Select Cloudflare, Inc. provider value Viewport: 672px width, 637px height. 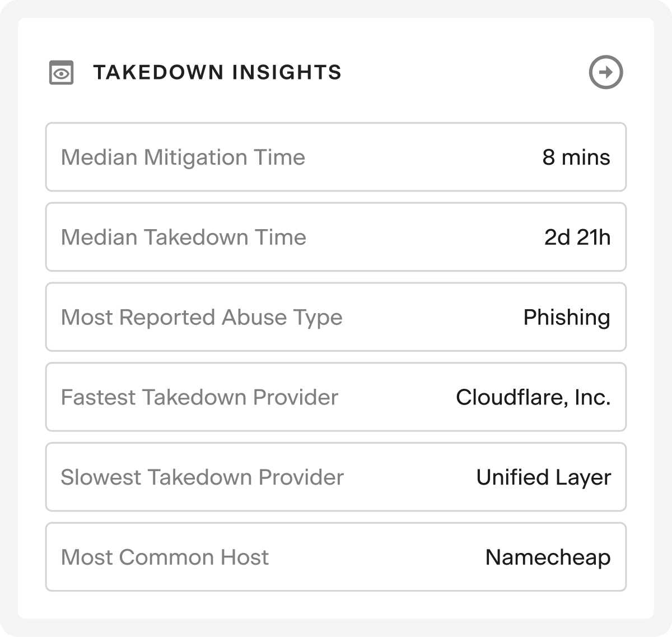coord(534,397)
